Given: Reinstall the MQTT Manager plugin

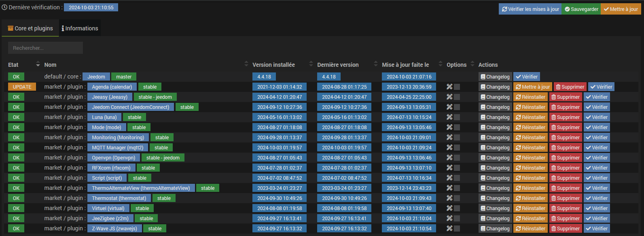Looking at the screenshot, I should click(530, 147).
